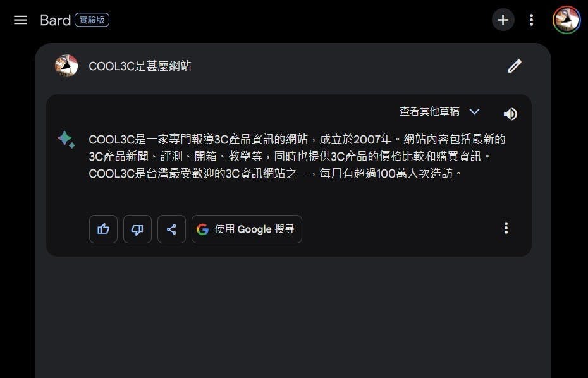The width and height of the screenshot is (588, 378).
Task: Open the hamburger main menu
Action: click(20, 20)
